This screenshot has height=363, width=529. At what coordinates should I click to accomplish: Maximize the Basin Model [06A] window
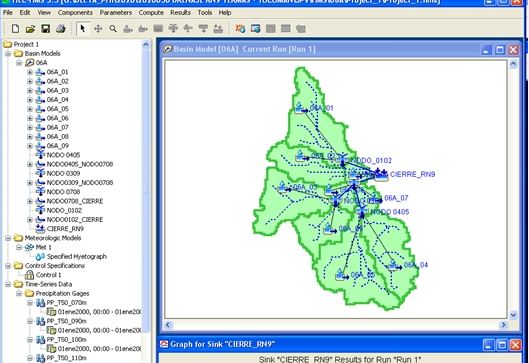500,50
